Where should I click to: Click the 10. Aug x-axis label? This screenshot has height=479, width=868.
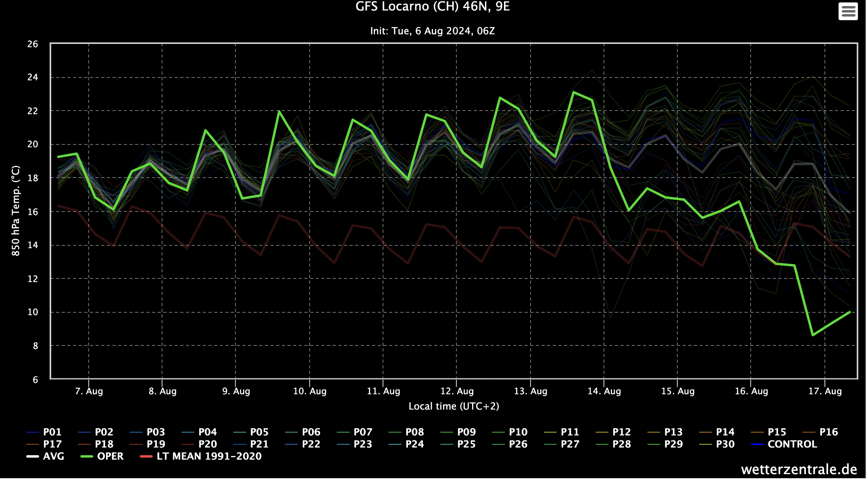click(x=310, y=391)
